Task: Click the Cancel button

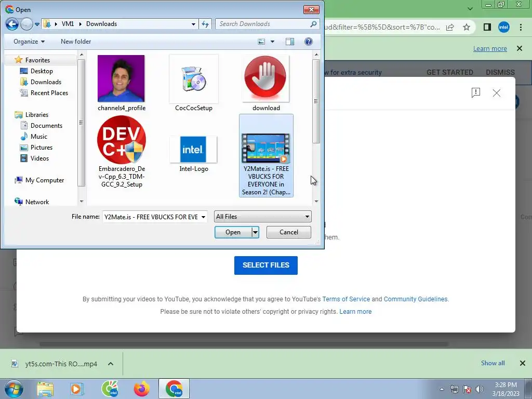Action: tap(289, 232)
